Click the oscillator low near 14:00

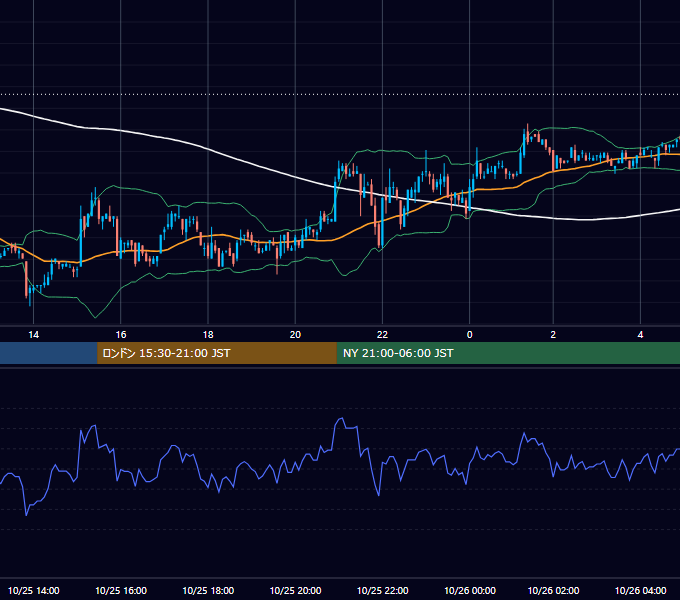26,515
